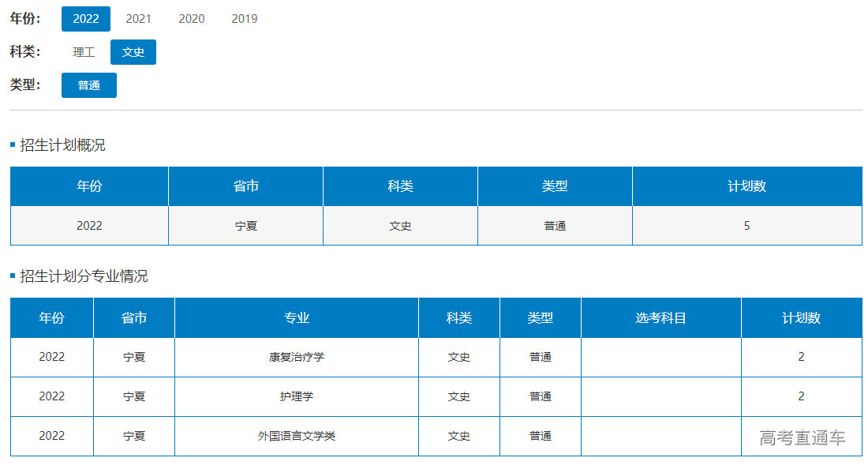Image resolution: width=868 pixels, height=469 pixels.
Task: Click 省市 header in overview table
Action: click(245, 186)
